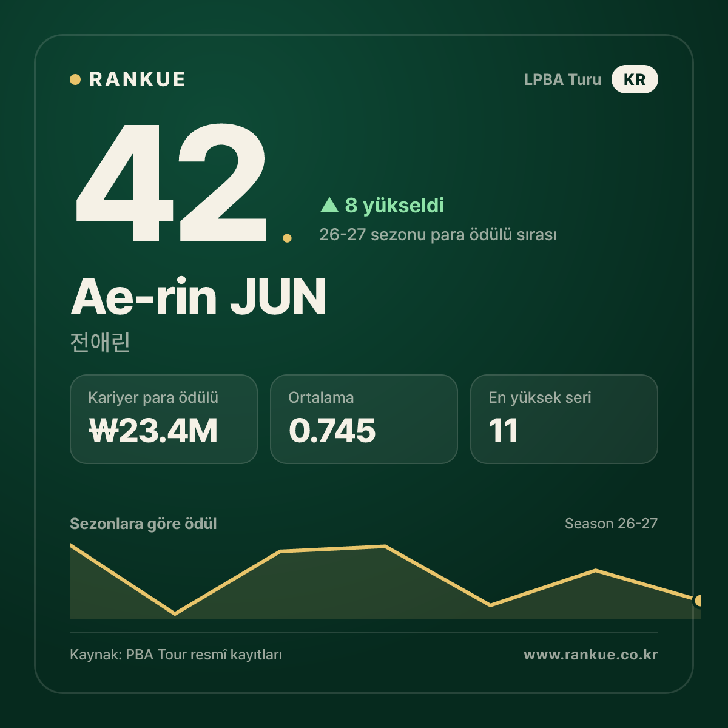Click 'Kaynak: PBA Tour resmî kayıtları' text
728x728 pixels.
(x=176, y=655)
